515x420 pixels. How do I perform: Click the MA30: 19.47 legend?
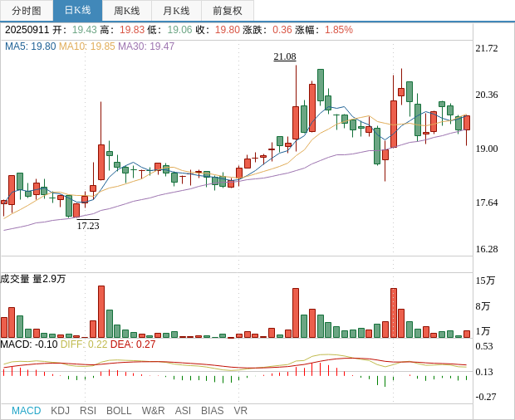(x=146, y=46)
